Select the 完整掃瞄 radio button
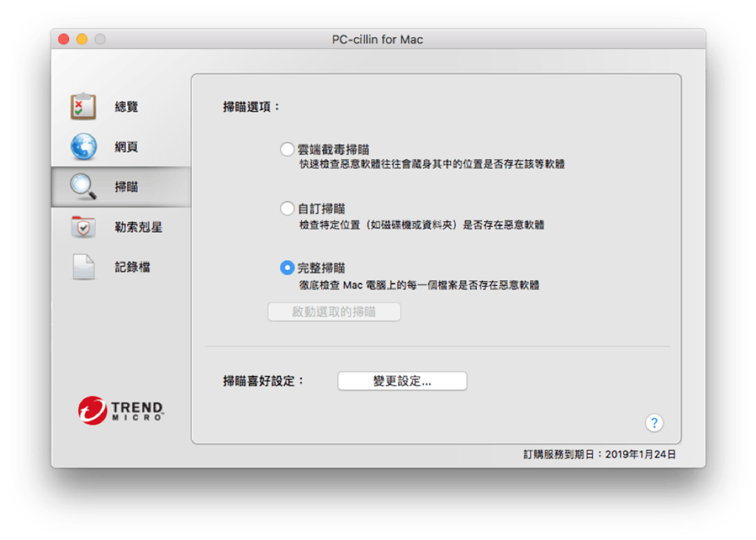 [x=287, y=268]
